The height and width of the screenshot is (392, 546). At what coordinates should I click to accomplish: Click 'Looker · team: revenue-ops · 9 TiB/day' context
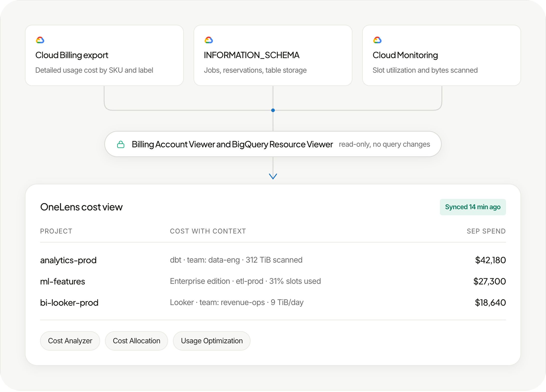coord(237,302)
